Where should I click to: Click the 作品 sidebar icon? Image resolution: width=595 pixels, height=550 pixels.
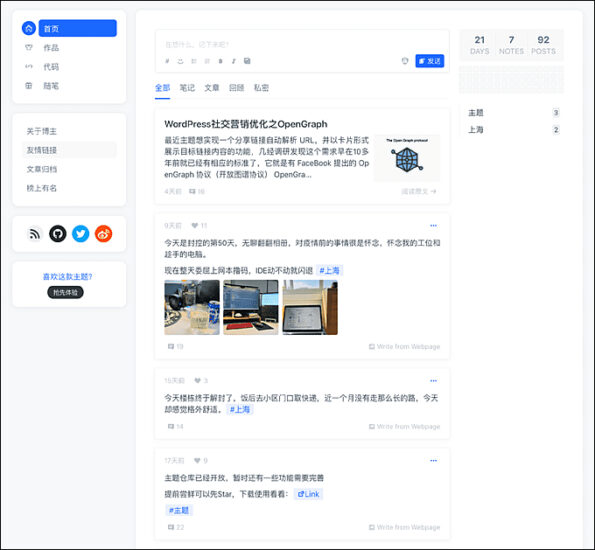[28, 47]
